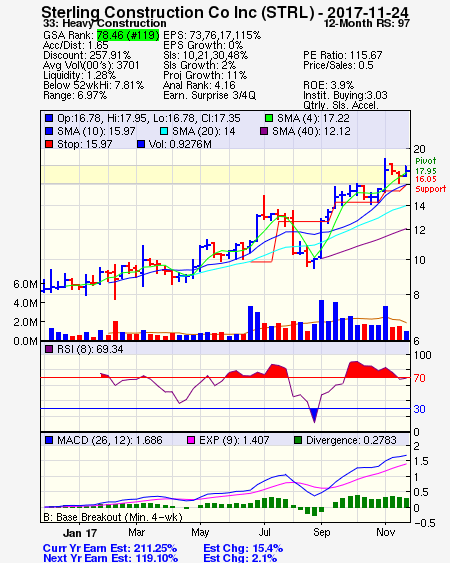Click the Curr Yr Earn Est: 211.25% text
The width and height of the screenshot is (450, 563).
click(x=110, y=548)
